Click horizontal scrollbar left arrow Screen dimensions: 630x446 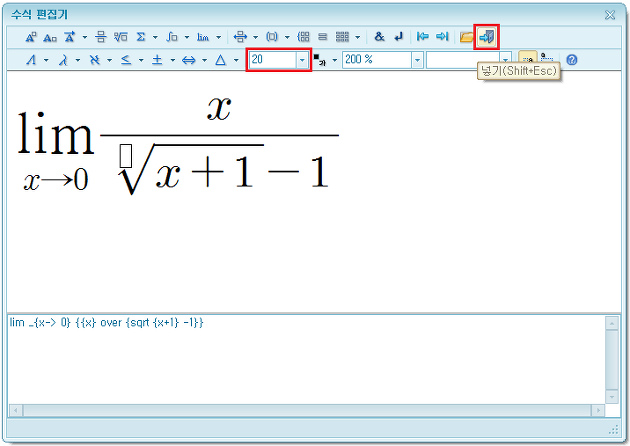point(16,410)
